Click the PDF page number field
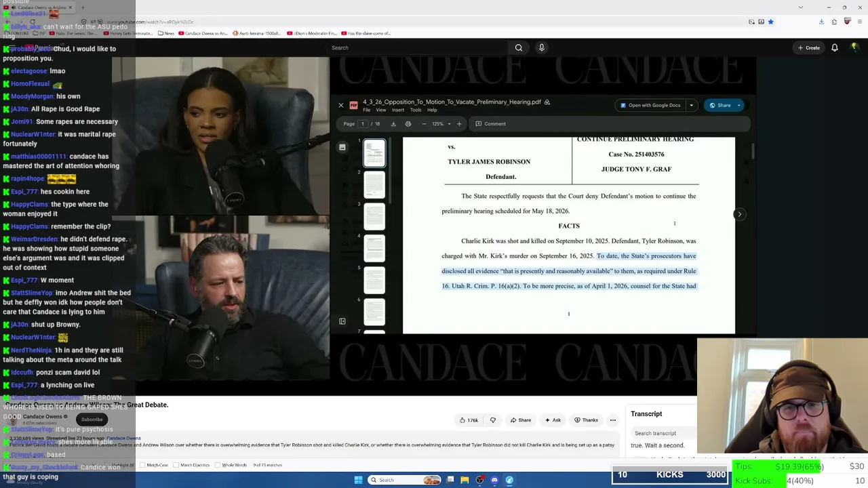Viewport: 868px width, 488px height. (363, 124)
